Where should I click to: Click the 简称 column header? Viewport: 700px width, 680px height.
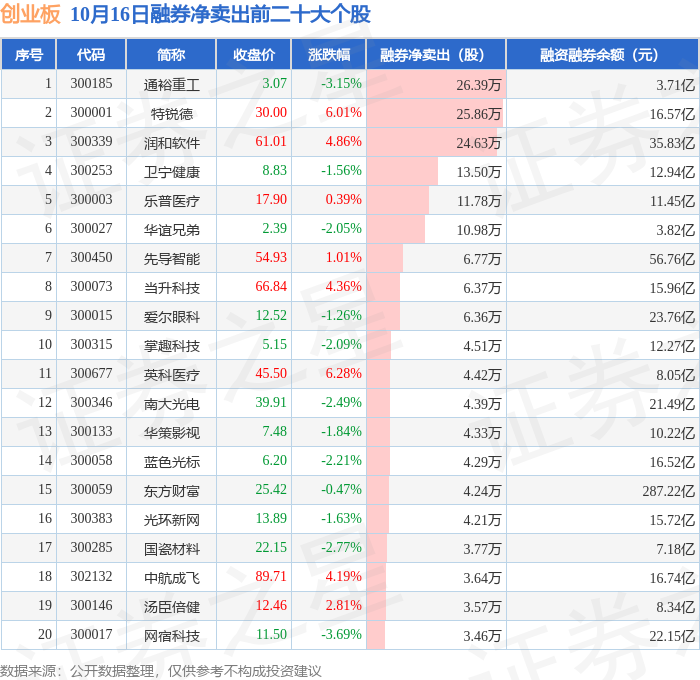click(x=171, y=55)
